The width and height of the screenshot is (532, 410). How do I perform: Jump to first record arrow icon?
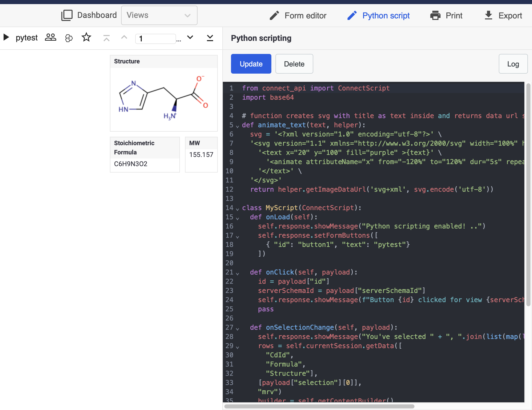(x=107, y=38)
